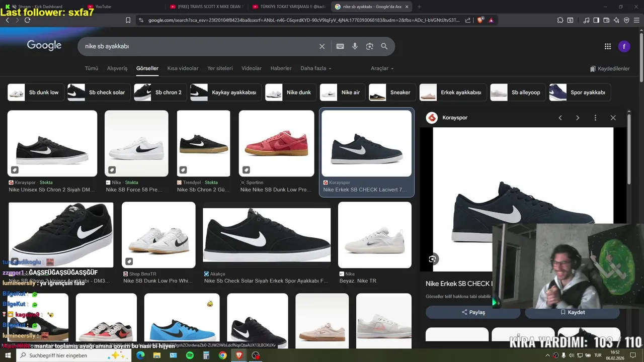Image resolution: width=644 pixels, height=362 pixels.
Task: Select the Nike dunk filter chip
Action: [291, 93]
